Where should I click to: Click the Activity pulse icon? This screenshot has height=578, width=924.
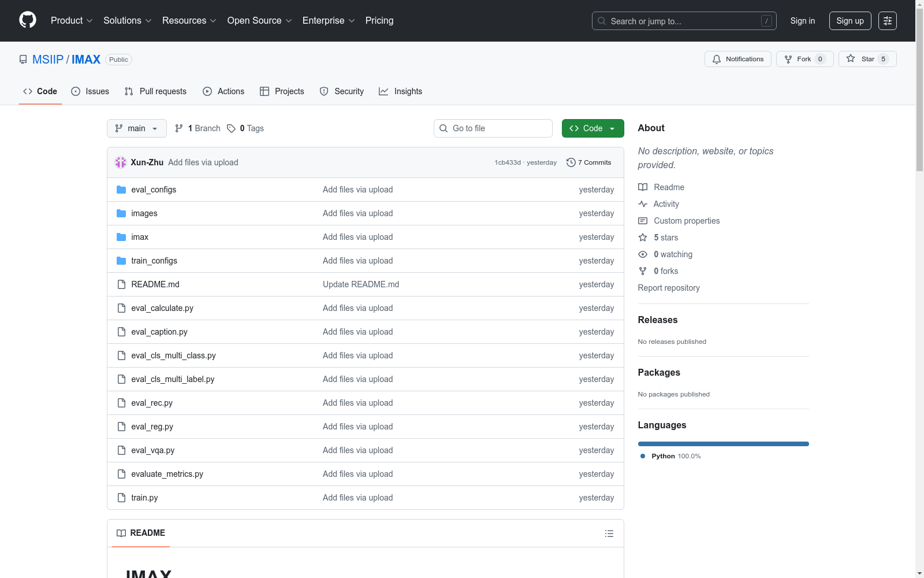(643, 204)
